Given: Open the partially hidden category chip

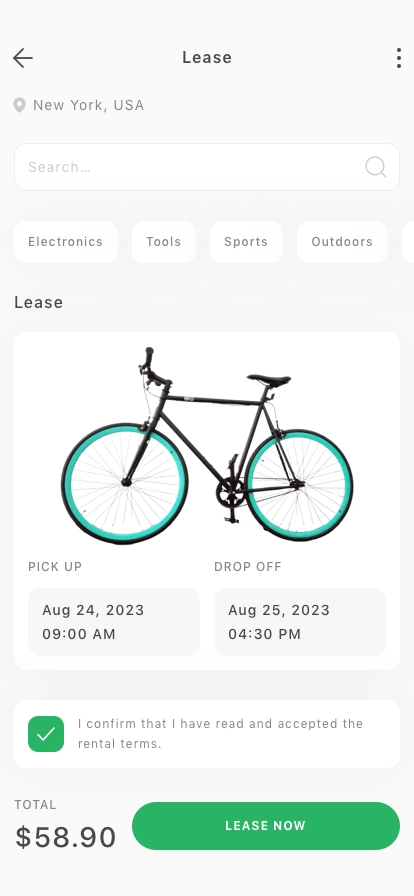Looking at the screenshot, I should pyautogui.click(x=408, y=242).
